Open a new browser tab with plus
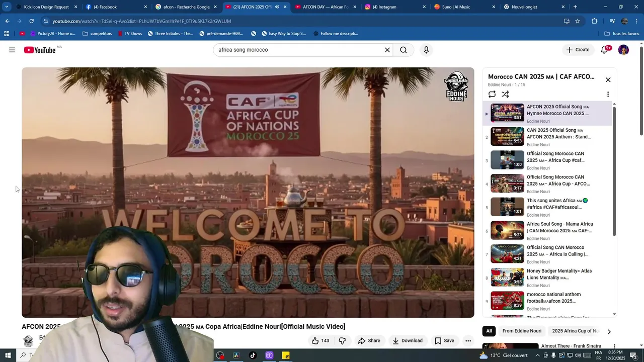644x362 pixels. pos(575,7)
